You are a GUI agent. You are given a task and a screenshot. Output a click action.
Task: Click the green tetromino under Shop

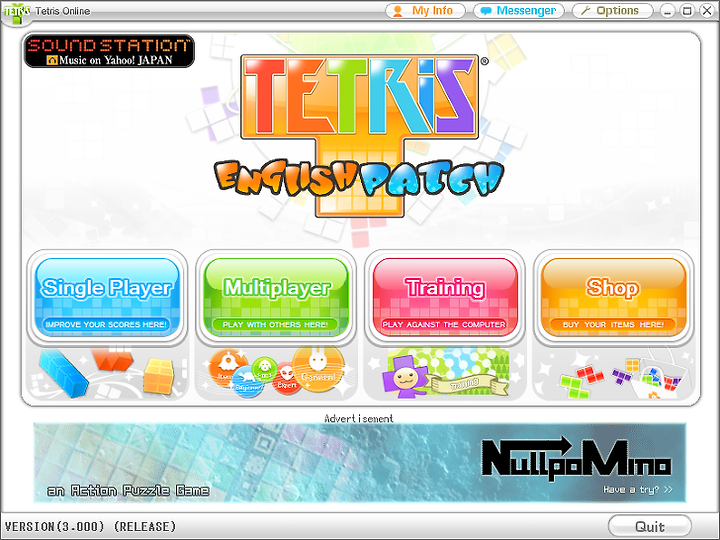pos(574,387)
